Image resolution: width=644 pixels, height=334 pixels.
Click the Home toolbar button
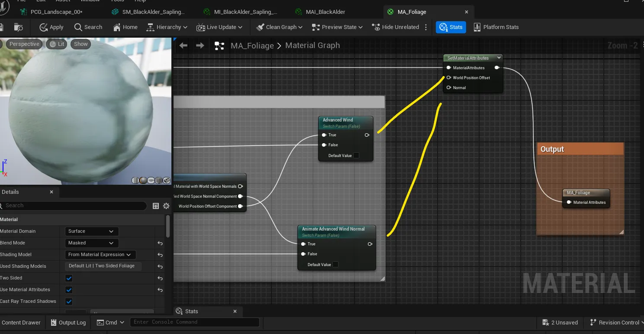[126, 27]
